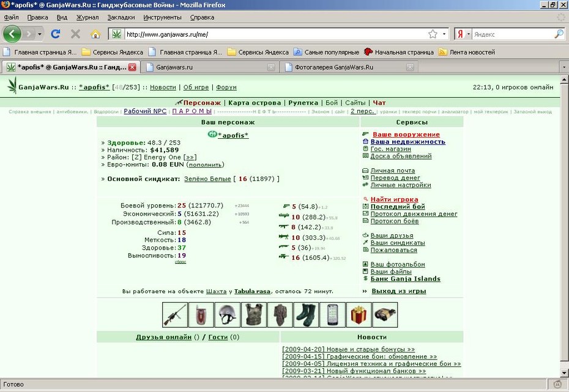The height and width of the screenshot is (392, 569).
Task: Open Лента новостей bookmark feed
Action: [x=467, y=52]
